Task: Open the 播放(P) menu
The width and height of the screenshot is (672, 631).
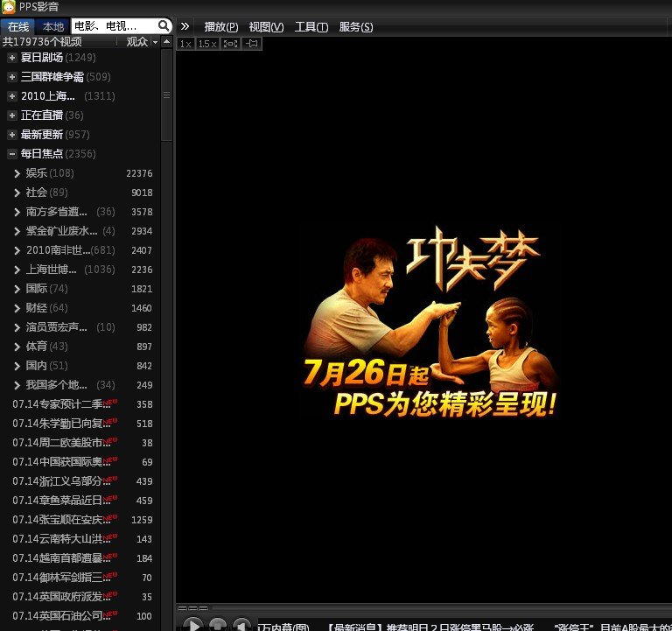Action: click(220, 27)
